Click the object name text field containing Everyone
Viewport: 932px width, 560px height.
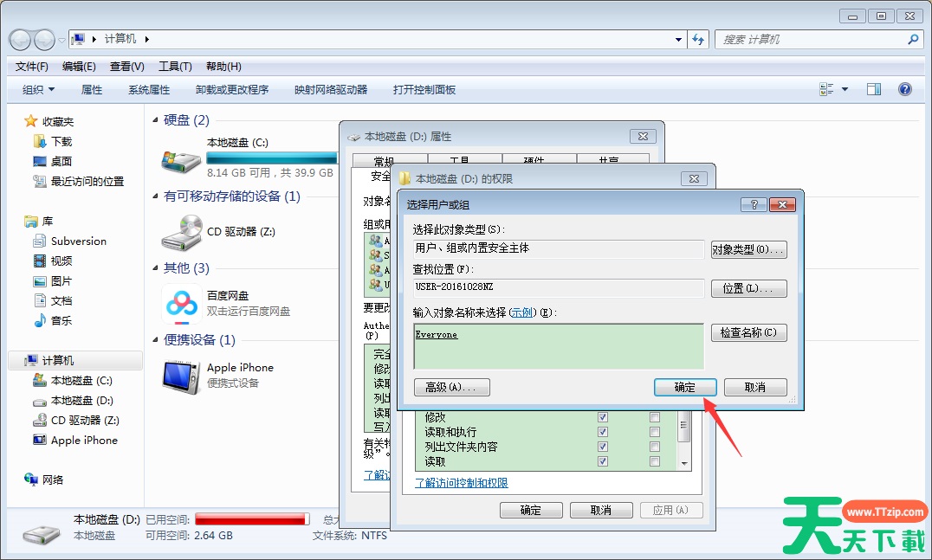(x=559, y=347)
